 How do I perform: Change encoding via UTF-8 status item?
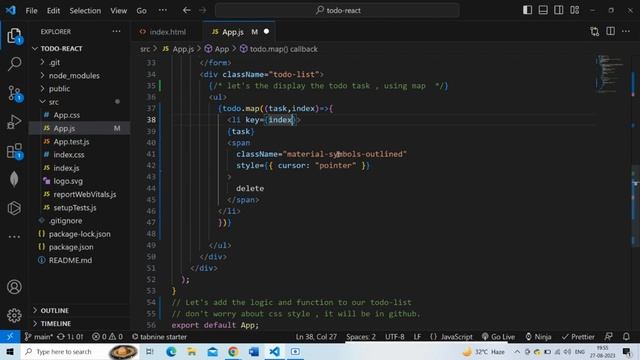(x=395, y=337)
